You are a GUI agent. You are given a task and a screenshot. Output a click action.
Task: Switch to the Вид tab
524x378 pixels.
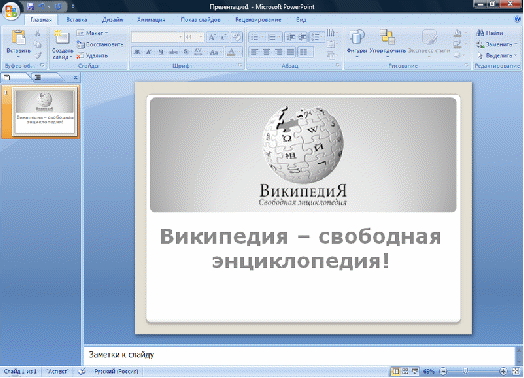301,20
